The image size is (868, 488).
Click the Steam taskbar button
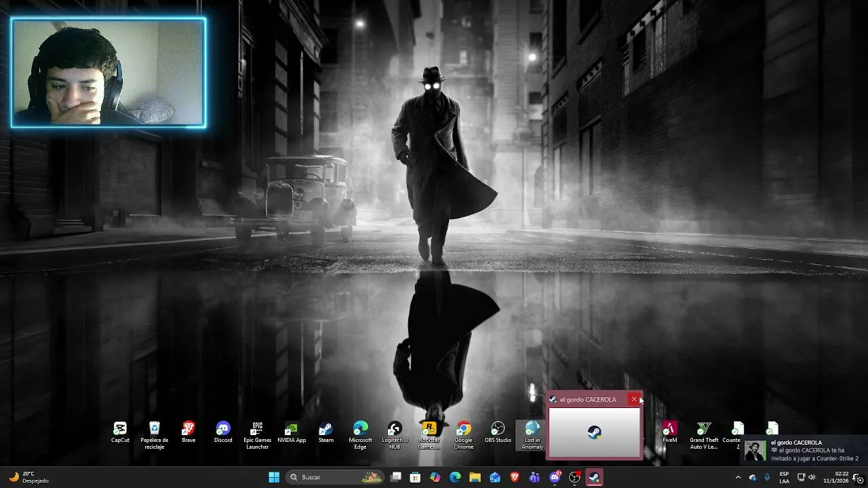click(x=594, y=477)
